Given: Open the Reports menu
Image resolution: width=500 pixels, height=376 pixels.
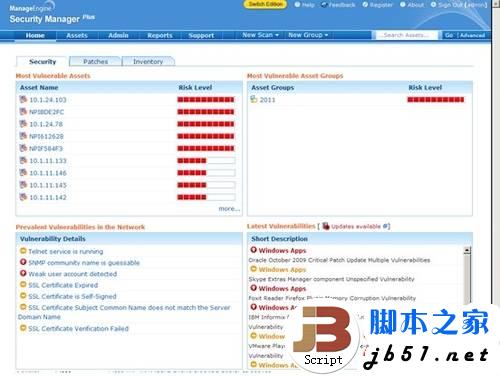Looking at the screenshot, I should click(160, 35).
